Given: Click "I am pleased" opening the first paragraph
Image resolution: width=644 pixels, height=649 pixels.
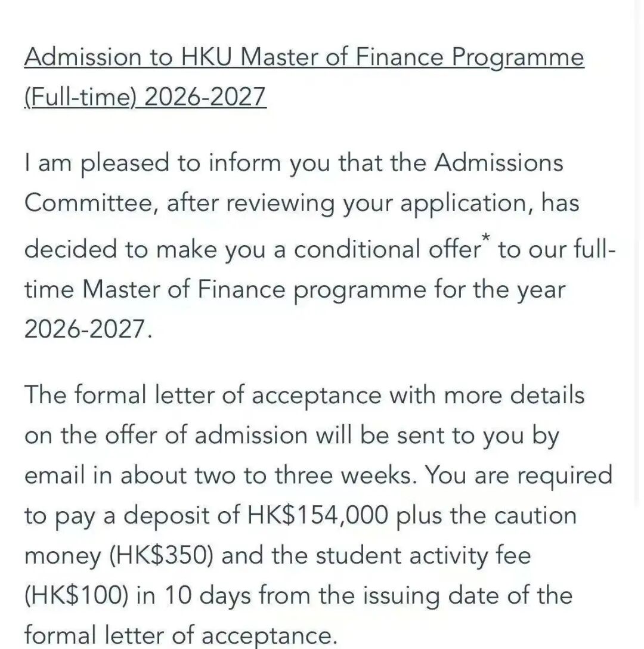Looking at the screenshot, I should (x=97, y=163).
